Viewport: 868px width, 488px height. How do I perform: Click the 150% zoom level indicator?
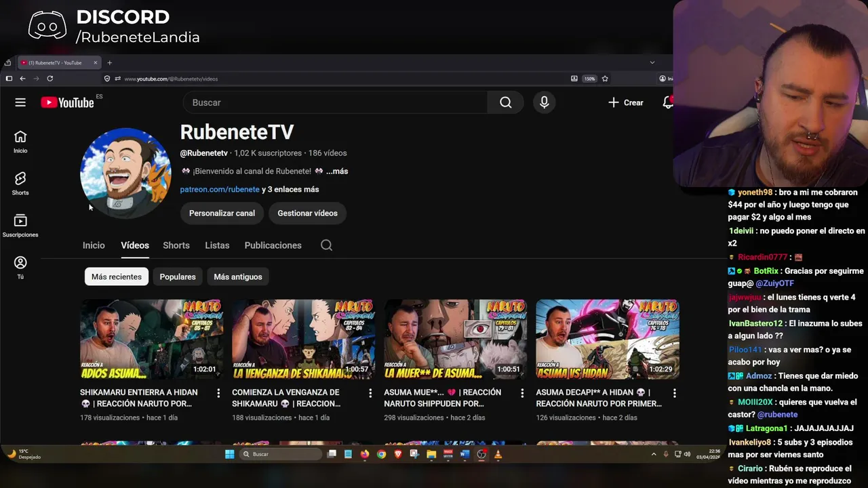[x=590, y=79]
